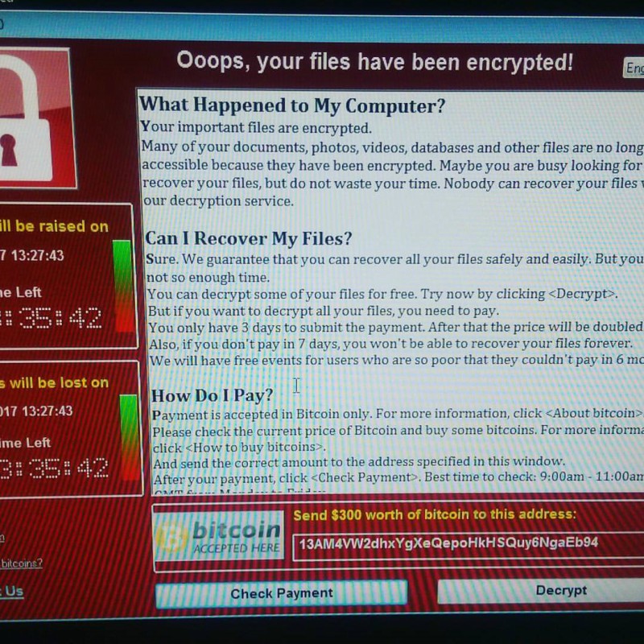Click the Decrypt button
644x644 pixels.
pyautogui.click(x=541, y=591)
